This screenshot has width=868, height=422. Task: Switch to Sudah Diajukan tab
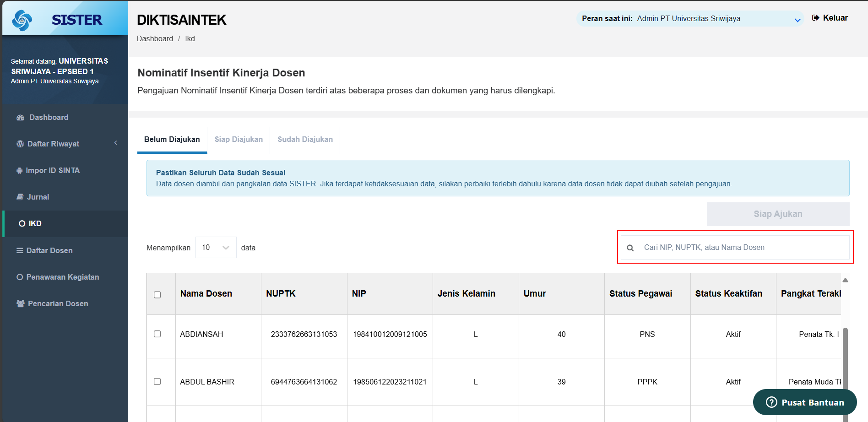pos(305,140)
